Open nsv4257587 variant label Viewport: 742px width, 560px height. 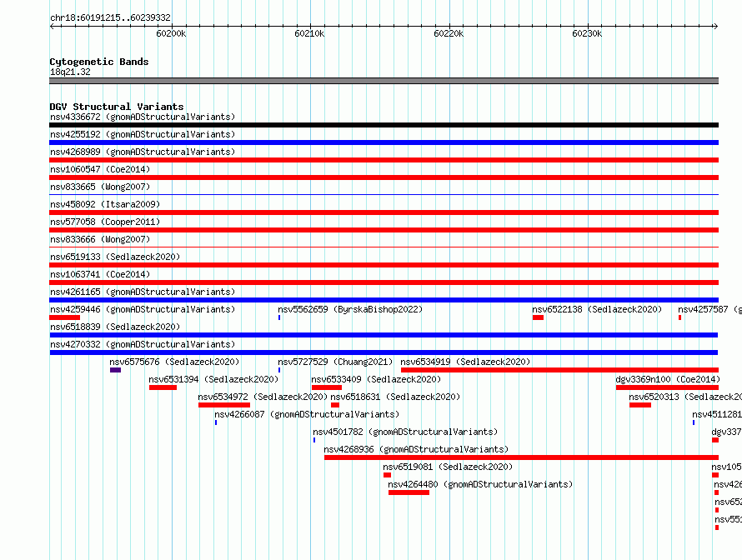709,309
